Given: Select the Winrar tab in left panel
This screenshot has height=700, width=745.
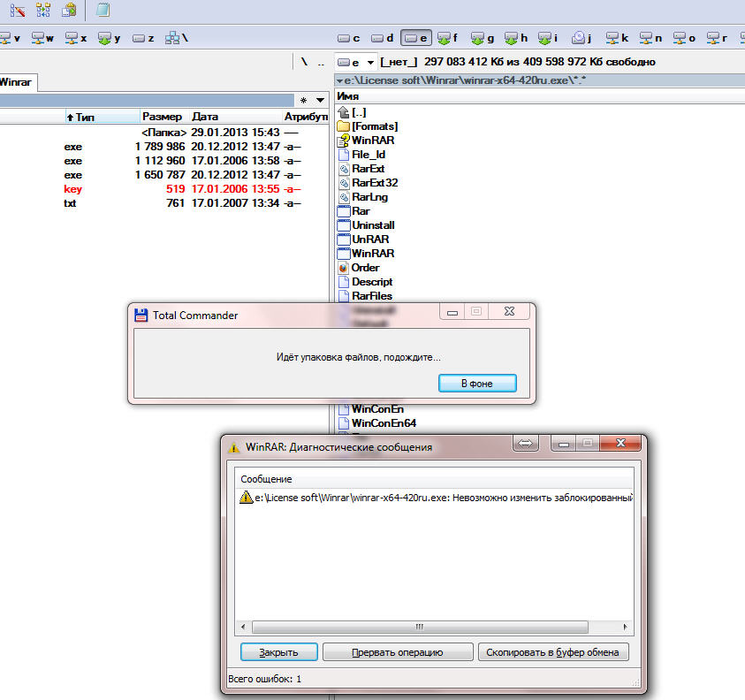Looking at the screenshot, I should pyautogui.click(x=17, y=82).
